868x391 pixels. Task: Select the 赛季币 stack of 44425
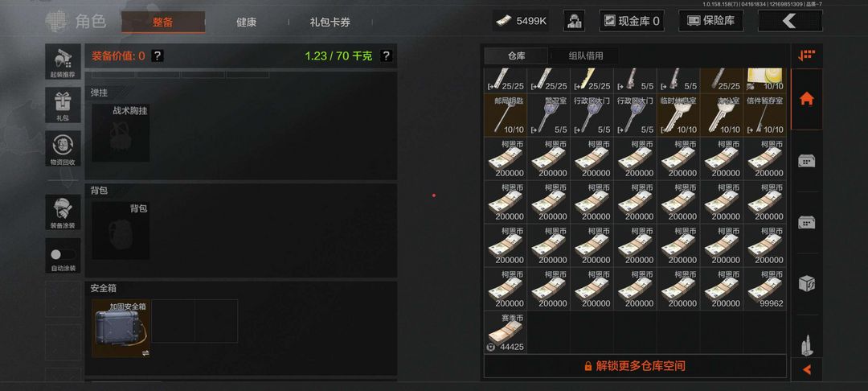[x=506, y=332]
